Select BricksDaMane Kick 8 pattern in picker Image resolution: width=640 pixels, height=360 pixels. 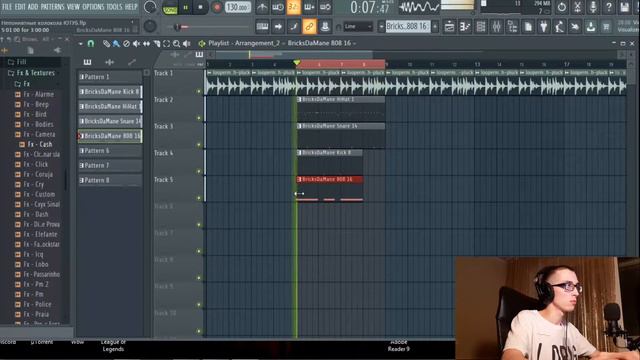tap(110, 91)
